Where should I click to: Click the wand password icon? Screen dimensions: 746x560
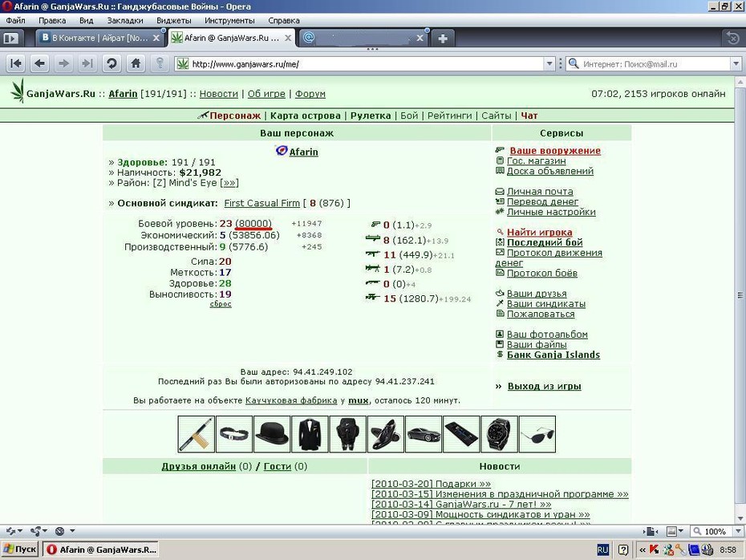160,63
